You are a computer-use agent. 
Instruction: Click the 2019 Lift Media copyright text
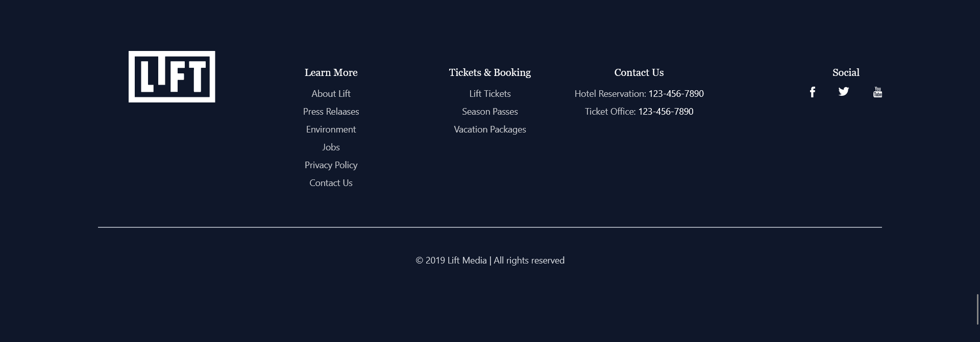tap(490, 260)
